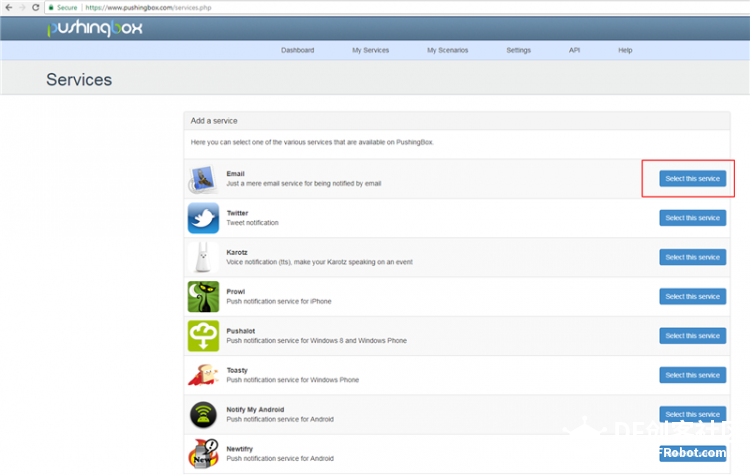Click the Karotz rabbit icon
Viewport: 750px width, 475px height.
(203, 257)
